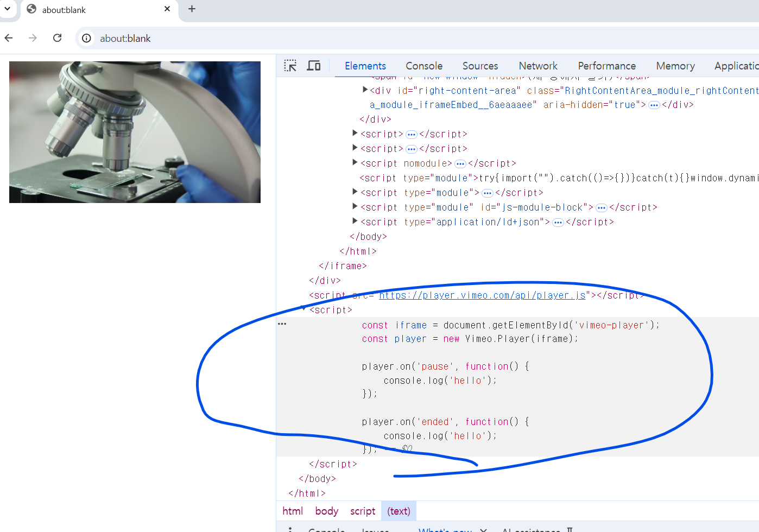Select html in the breadcrumb bar
Screen dimensions: 759x532
pyautogui.click(x=293, y=511)
